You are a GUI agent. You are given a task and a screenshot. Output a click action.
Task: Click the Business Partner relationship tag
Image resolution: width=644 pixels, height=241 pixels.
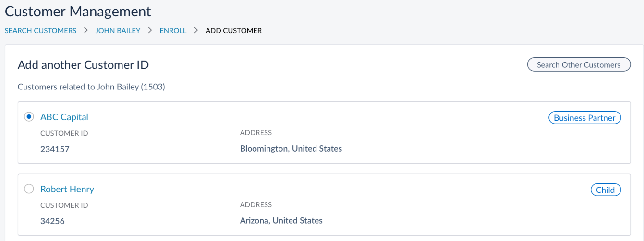pyautogui.click(x=584, y=118)
